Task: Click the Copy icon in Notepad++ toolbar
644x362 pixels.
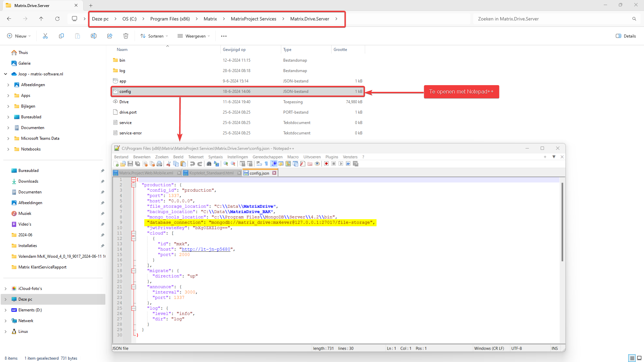Action: 176,164
